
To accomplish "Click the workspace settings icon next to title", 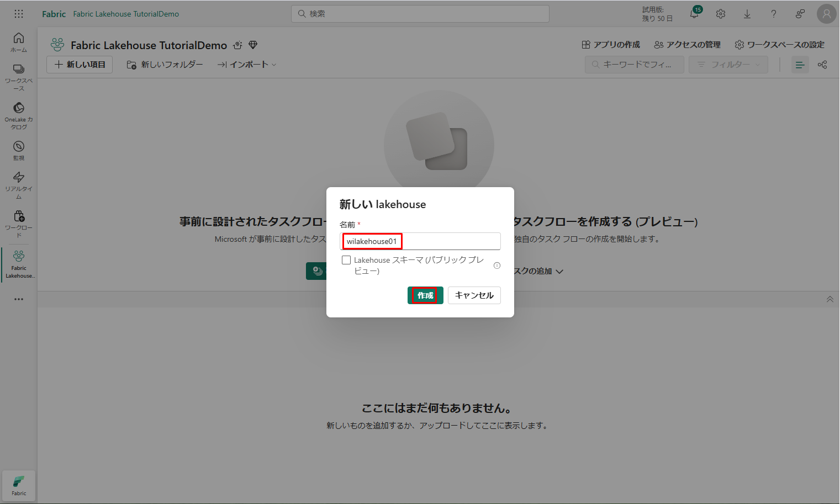I will (x=237, y=45).
